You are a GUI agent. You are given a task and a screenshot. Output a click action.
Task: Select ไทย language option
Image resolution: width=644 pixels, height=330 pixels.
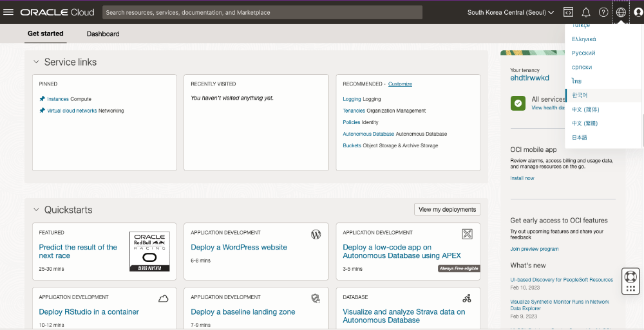(x=576, y=81)
